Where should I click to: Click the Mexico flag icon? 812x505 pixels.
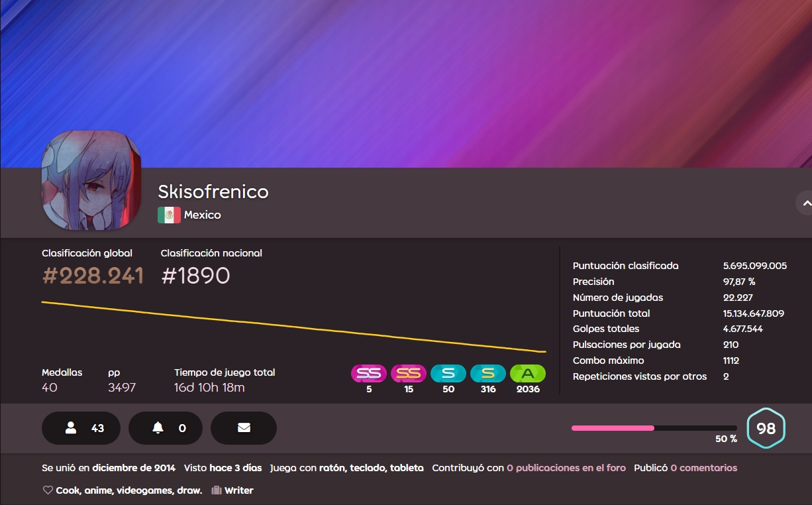(169, 215)
